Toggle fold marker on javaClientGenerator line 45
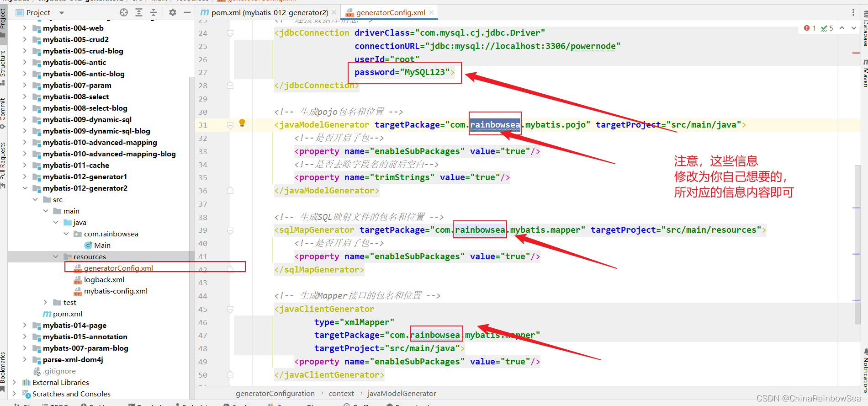This screenshot has height=406, width=868. click(230, 309)
